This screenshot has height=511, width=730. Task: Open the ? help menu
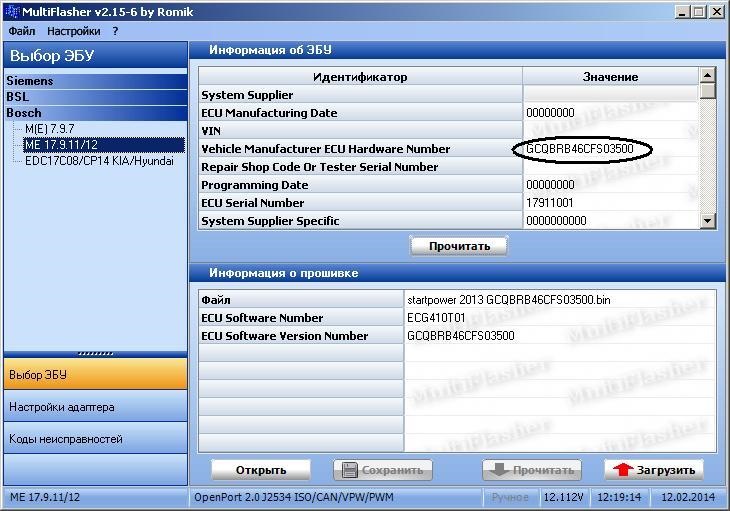click(x=115, y=31)
